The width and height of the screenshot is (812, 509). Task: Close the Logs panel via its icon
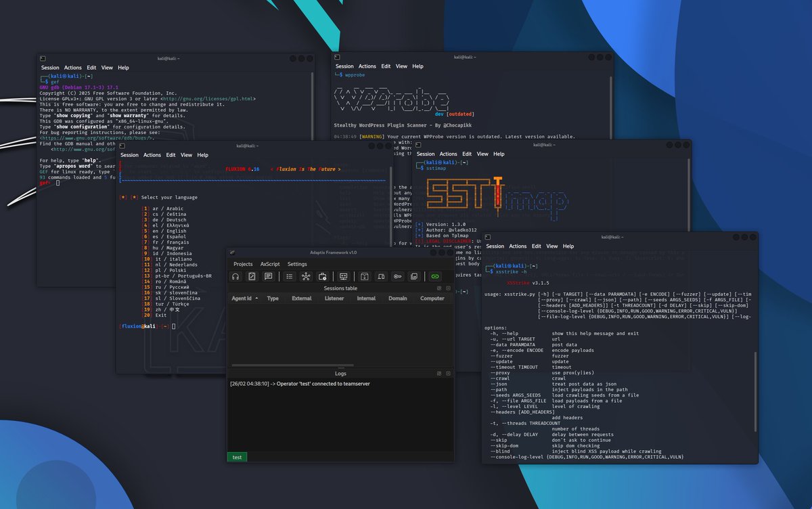447,374
